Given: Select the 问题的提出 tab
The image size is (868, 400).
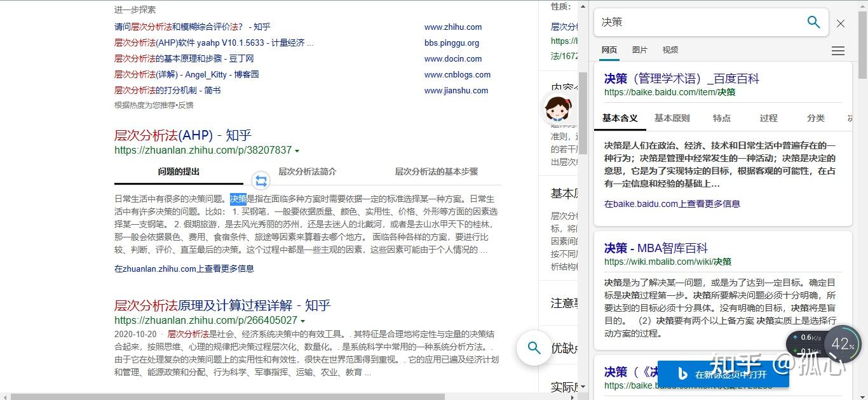Looking at the screenshot, I should 179,171.
